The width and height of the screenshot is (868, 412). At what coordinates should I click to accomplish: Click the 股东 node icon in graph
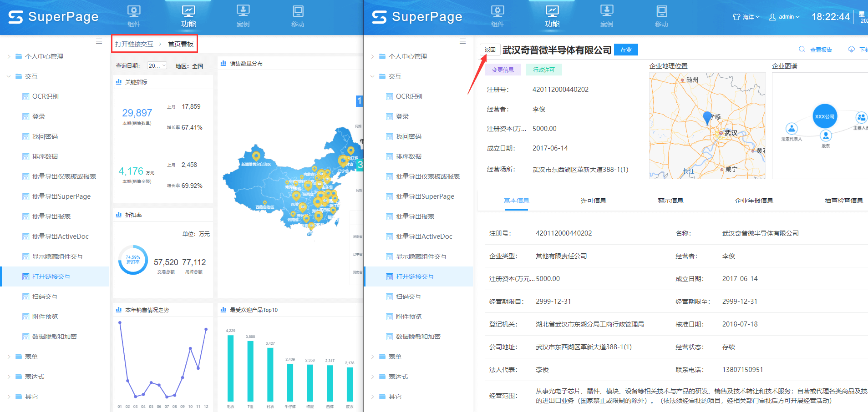826,136
